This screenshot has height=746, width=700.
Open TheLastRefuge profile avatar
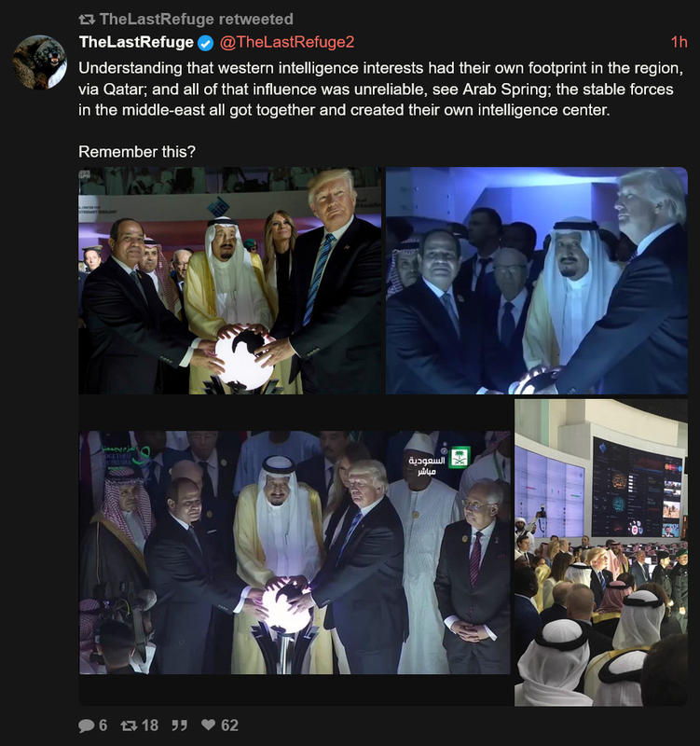(x=39, y=62)
